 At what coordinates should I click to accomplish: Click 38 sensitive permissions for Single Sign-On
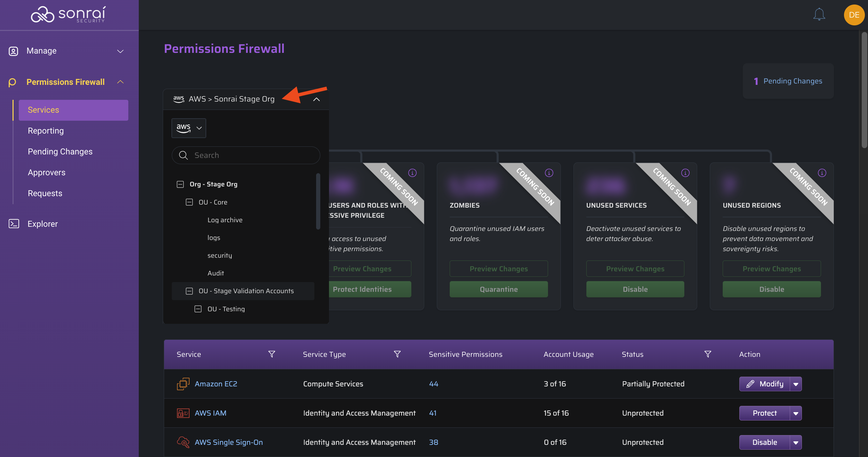tap(434, 442)
